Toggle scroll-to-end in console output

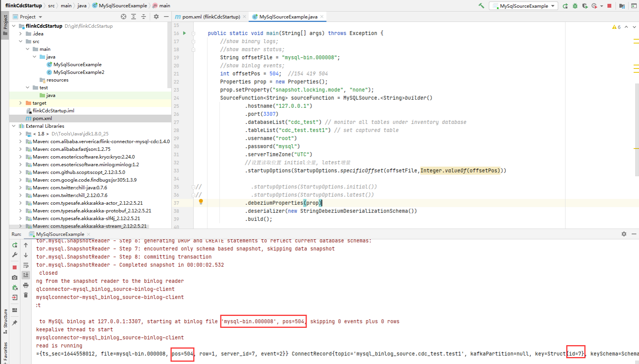coord(26,275)
